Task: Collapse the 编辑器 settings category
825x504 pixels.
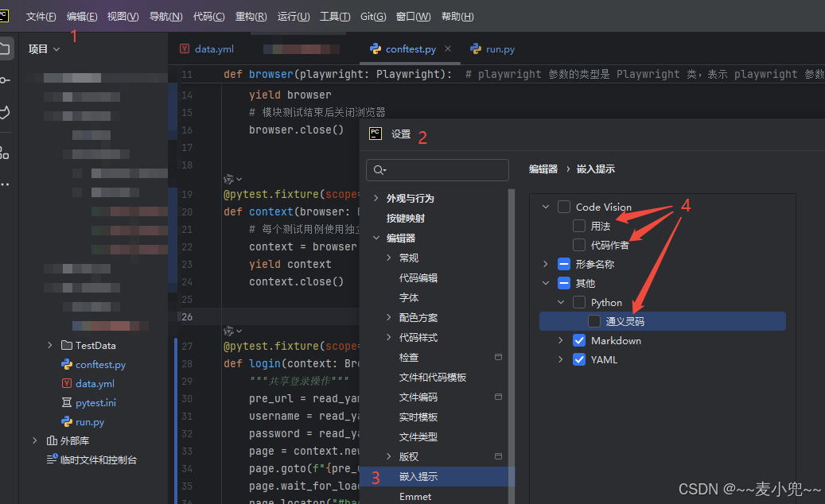Action: point(376,238)
